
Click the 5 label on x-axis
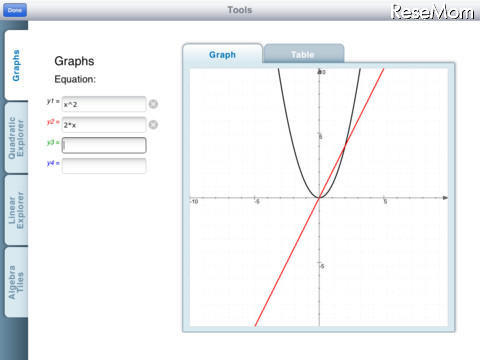point(385,202)
